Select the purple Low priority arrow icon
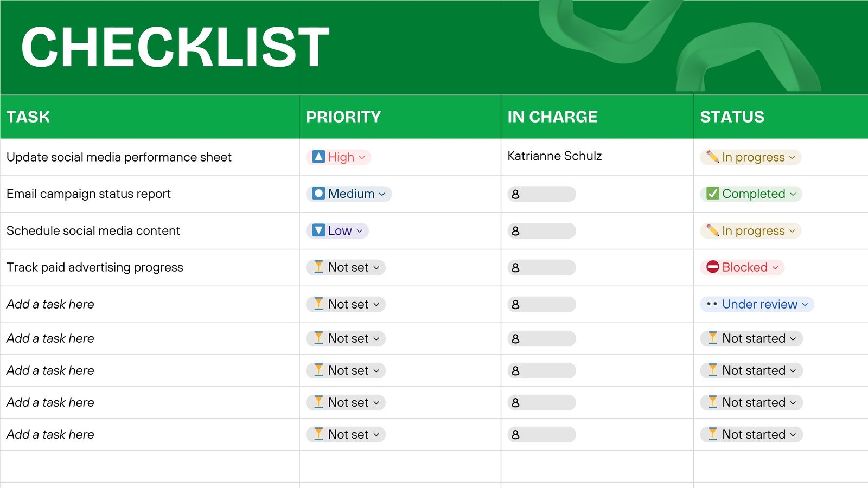 point(319,230)
